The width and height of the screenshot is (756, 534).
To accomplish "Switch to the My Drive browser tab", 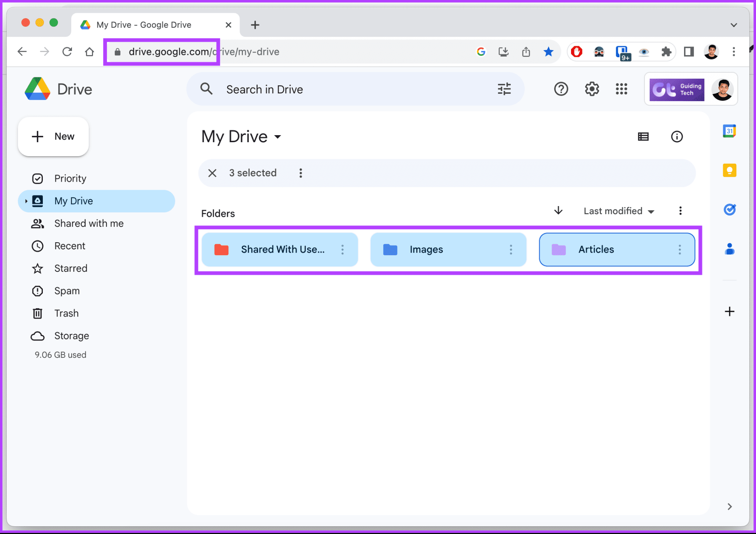I will click(143, 25).
